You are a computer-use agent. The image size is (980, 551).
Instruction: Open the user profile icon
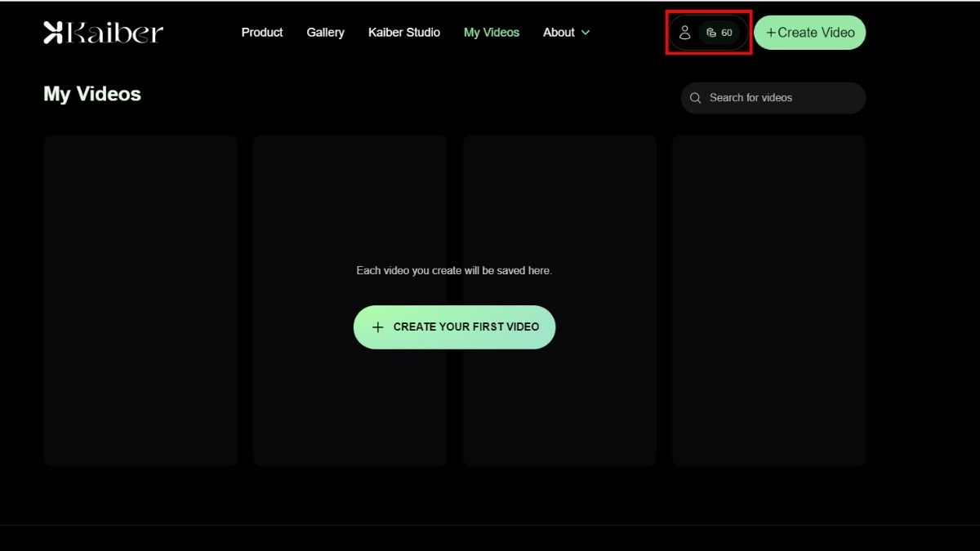(x=685, y=33)
